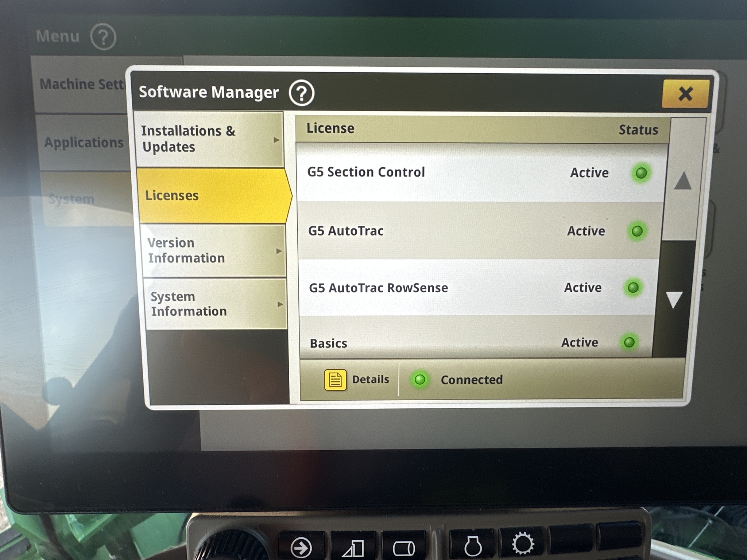Click Active status text for G5 AutoTrac
This screenshot has height=560, width=747.
click(586, 231)
